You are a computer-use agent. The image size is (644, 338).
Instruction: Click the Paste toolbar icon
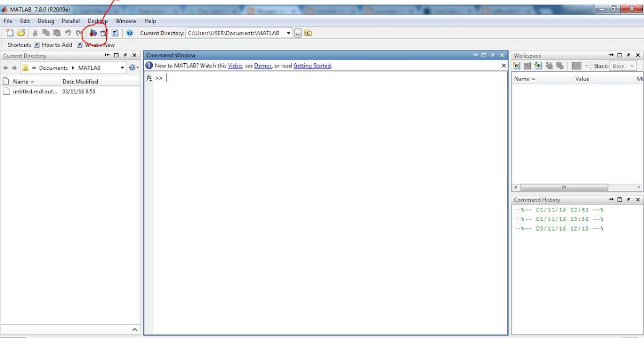[x=57, y=33]
